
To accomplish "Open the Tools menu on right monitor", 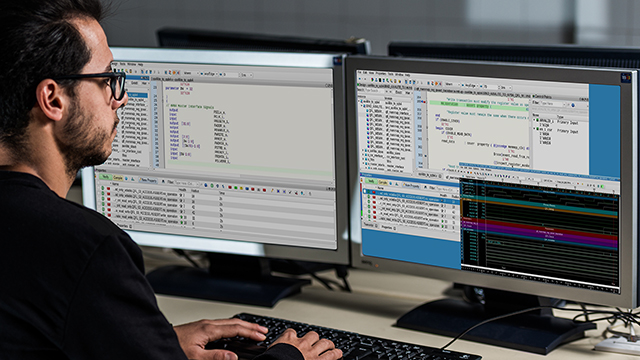I will tap(391, 74).
